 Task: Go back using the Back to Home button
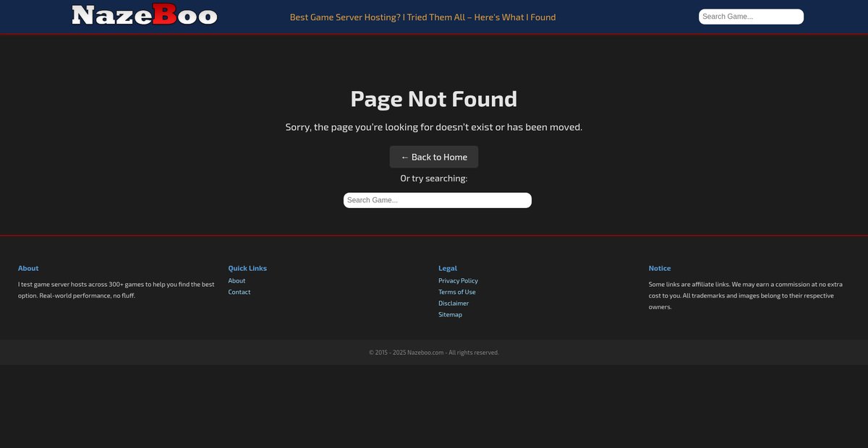[x=434, y=157]
